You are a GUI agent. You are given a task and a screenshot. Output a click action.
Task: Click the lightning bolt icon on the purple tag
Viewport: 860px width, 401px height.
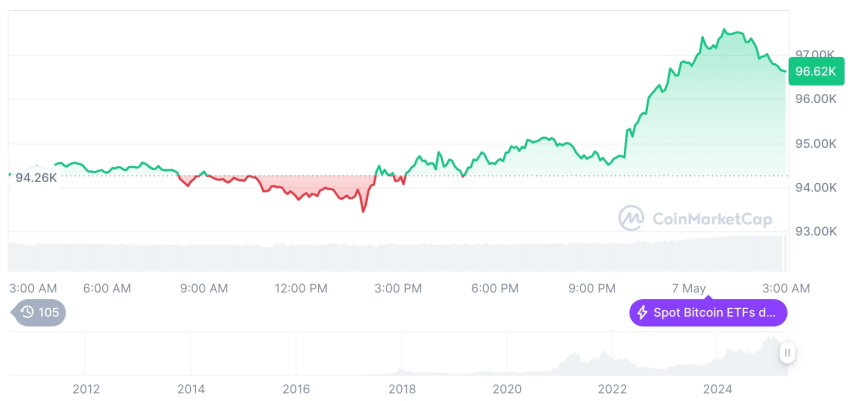(x=643, y=313)
